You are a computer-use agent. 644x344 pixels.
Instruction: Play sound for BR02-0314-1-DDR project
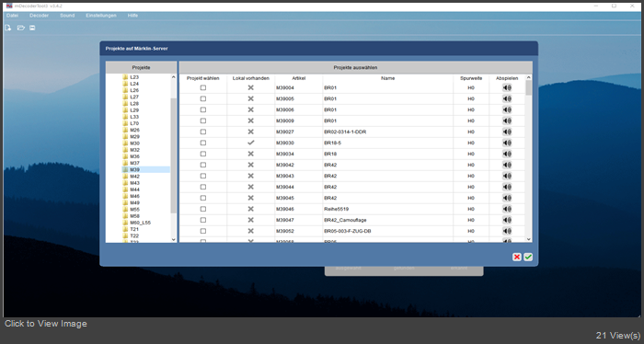pos(507,132)
